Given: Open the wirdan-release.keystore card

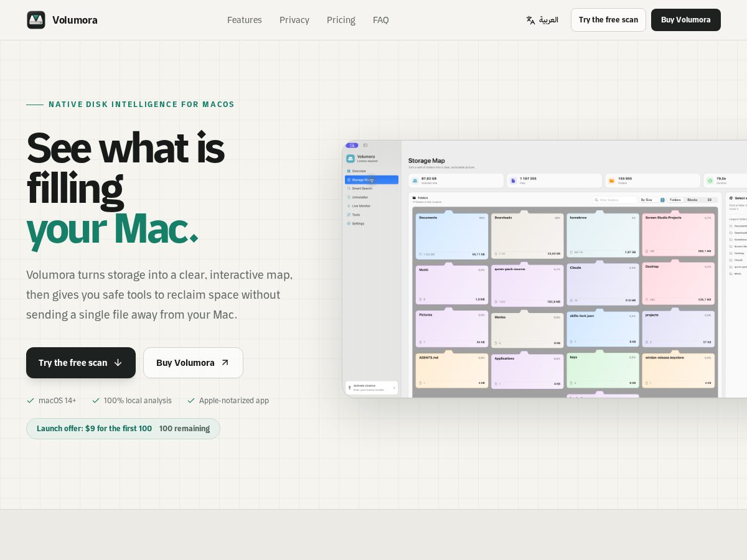Looking at the screenshot, I should (x=679, y=370).
